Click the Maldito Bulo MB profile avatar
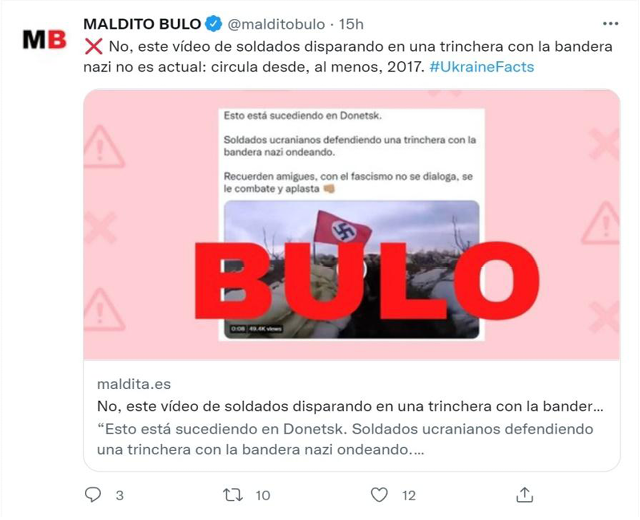Viewport: 640px width, 520px height. 44,40
